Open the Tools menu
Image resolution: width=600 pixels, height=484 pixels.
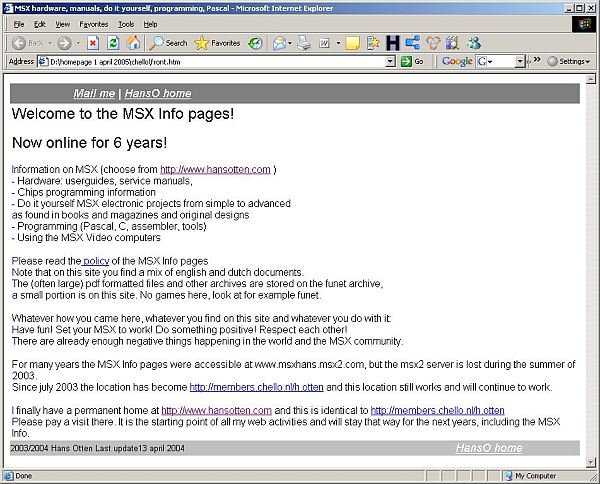pos(126,24)
